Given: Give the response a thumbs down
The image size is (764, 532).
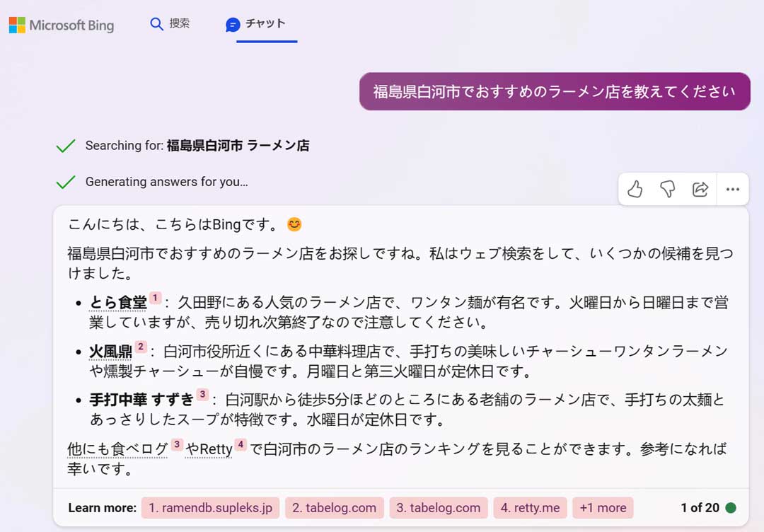Looking at the screenshot, I should 668,189.
